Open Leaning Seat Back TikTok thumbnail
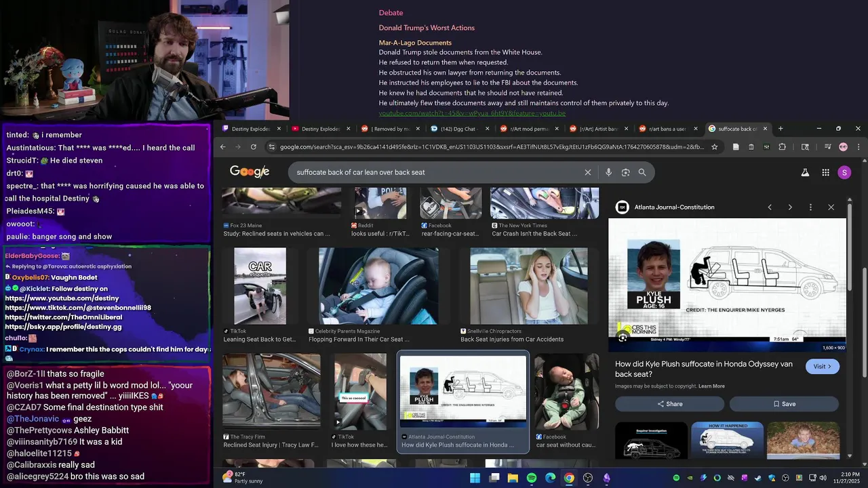The width and height of the screenshot is (868, 488). pos(260,286)
